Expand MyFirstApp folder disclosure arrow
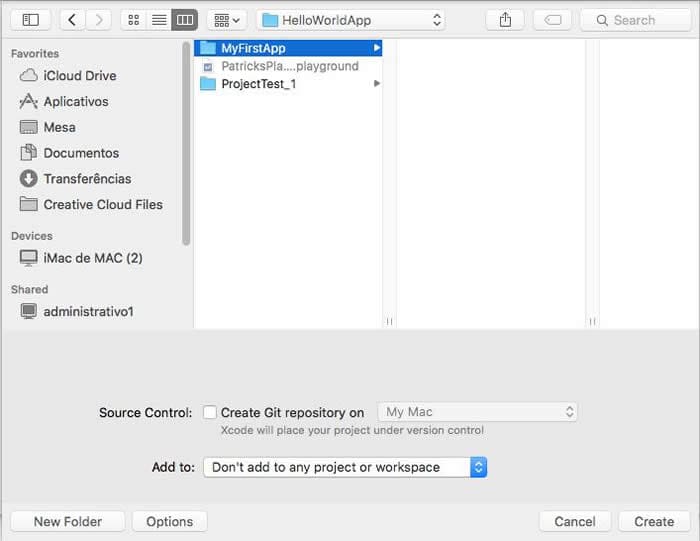 (377, 47)
